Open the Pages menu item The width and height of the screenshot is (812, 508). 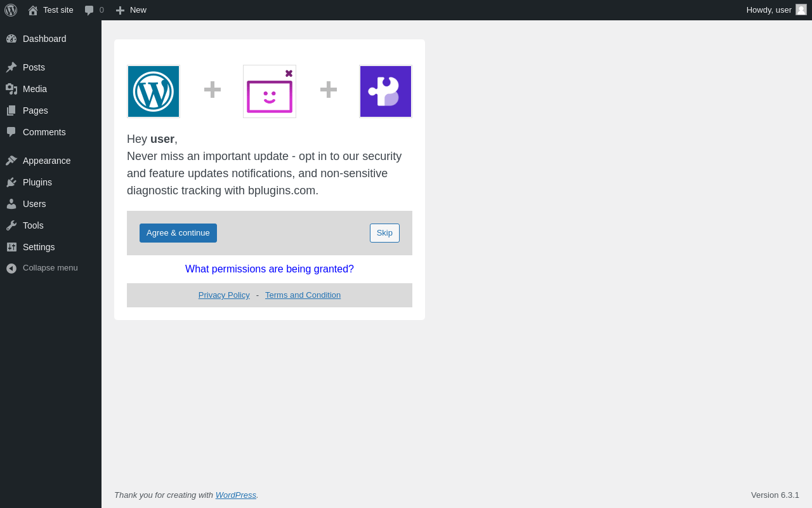click(x=51, y=110)
